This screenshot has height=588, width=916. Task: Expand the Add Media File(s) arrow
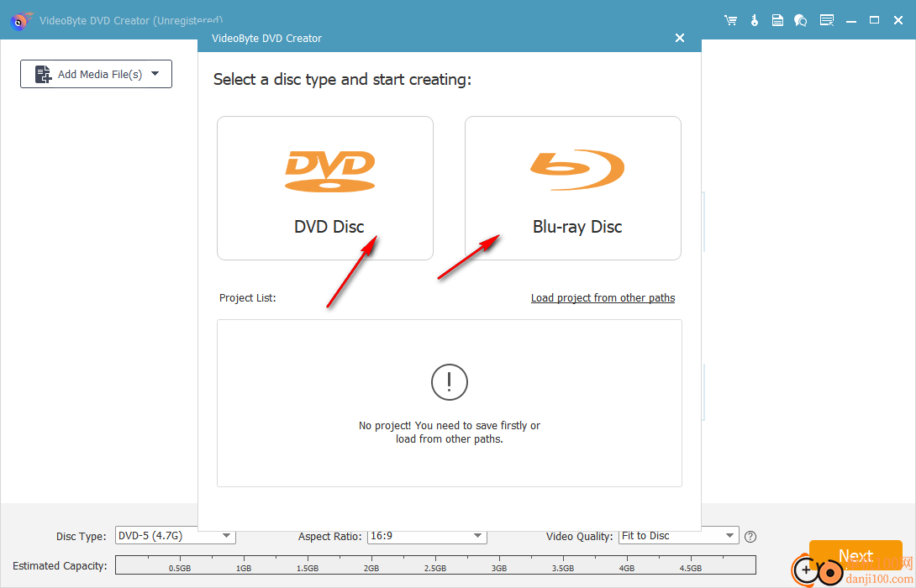(x=155, y=74)
